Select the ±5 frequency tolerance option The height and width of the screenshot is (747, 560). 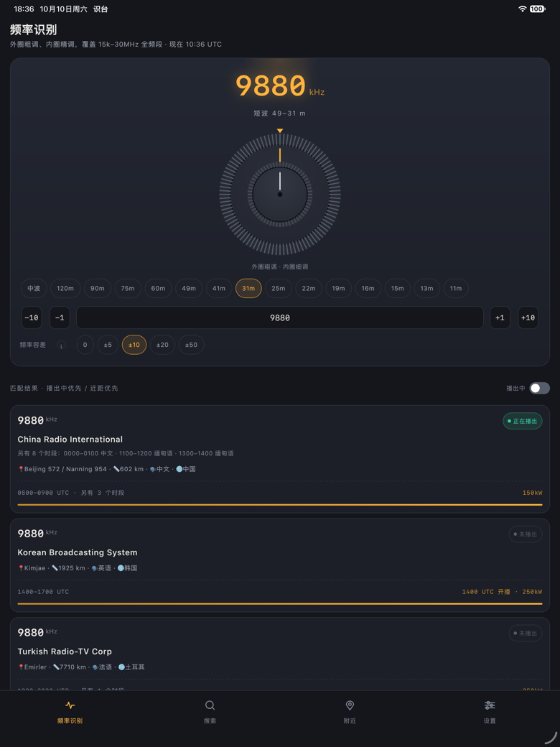(x=108, y=345)
